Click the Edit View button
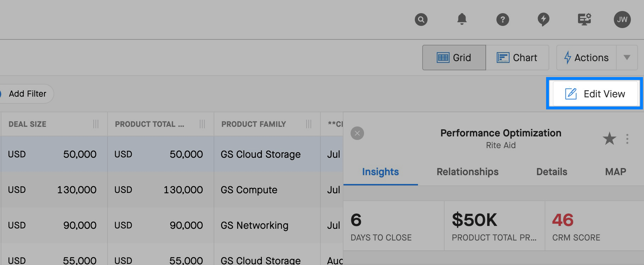Screen dimensions: 644x265 [595, 94]
